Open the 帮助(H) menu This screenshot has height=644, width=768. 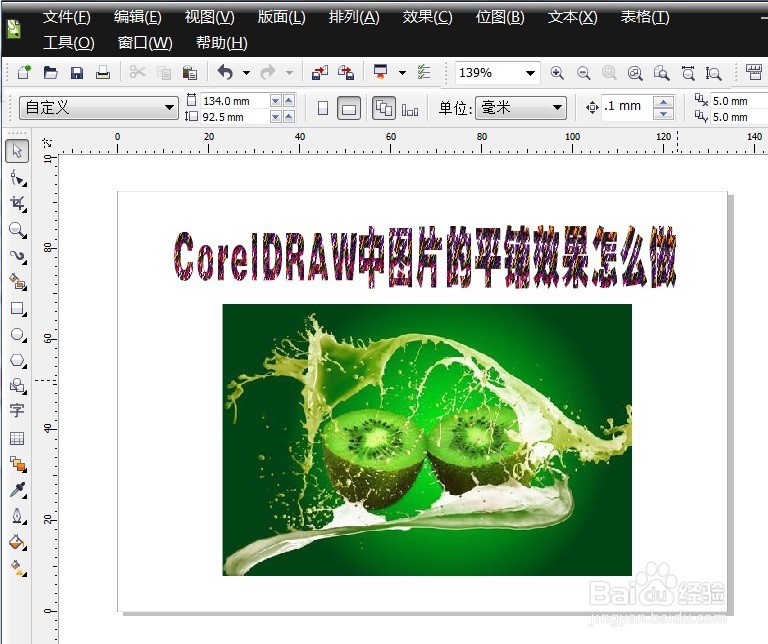[x=221, y=43]
